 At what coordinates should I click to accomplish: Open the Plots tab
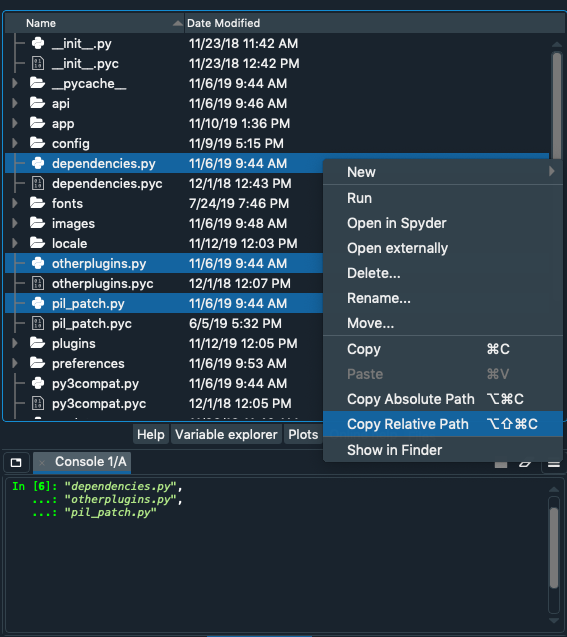303,434
